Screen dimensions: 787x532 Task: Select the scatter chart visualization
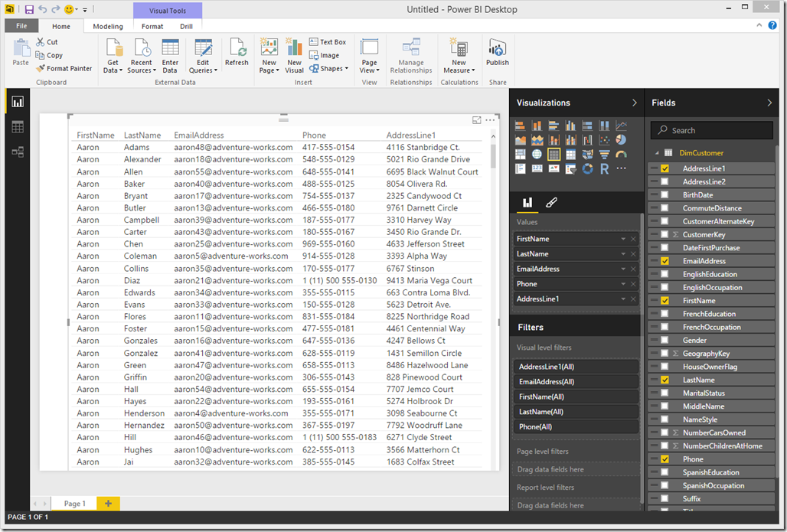click(x=604, y=140)
